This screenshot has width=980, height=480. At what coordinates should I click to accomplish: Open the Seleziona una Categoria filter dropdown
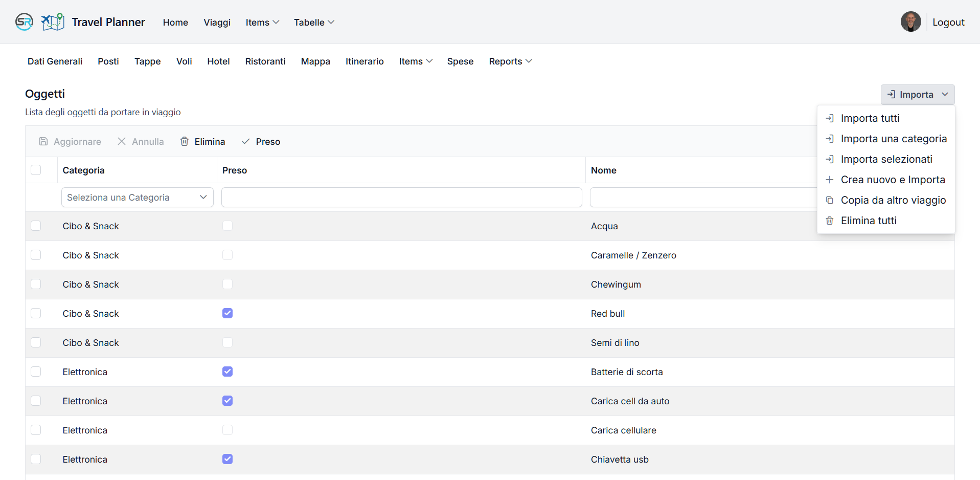pos(137,198)
